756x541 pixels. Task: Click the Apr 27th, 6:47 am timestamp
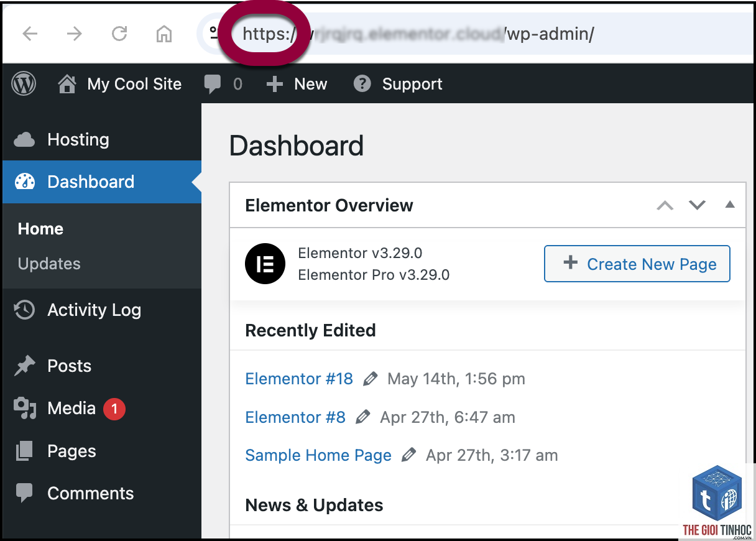pos(448,417)
